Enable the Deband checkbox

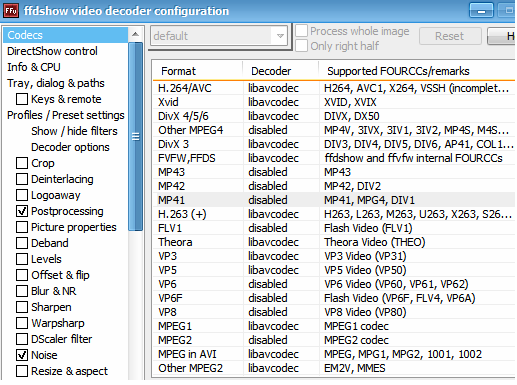pyautogui.click(x=22, y=243)
